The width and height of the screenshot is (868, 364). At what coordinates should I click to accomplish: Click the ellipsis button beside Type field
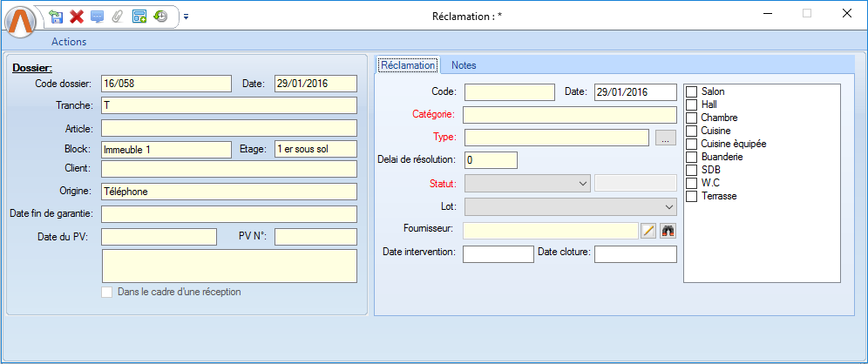[x=665, y=138]
